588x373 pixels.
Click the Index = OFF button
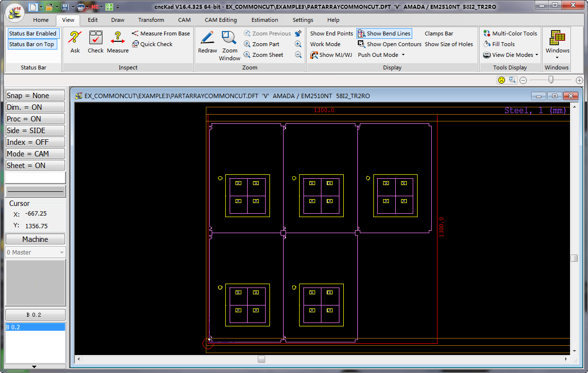coord(35,142)
